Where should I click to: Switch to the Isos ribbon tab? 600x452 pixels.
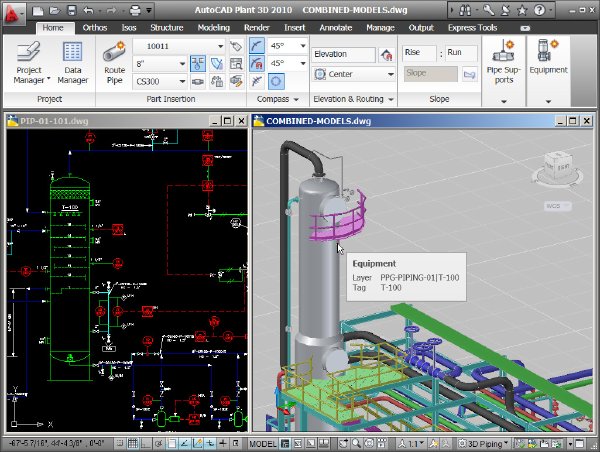pyautogui.click(x=129, y=28)
